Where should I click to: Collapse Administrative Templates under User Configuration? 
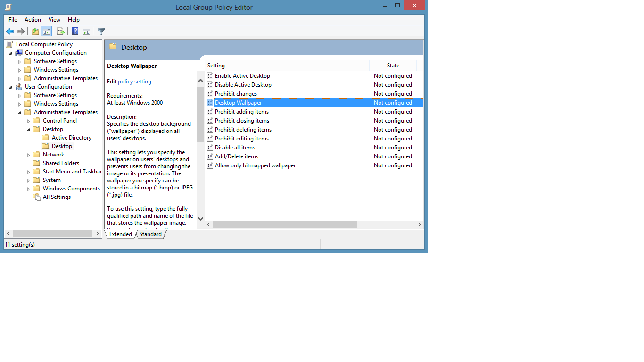(x=20, y=112)
